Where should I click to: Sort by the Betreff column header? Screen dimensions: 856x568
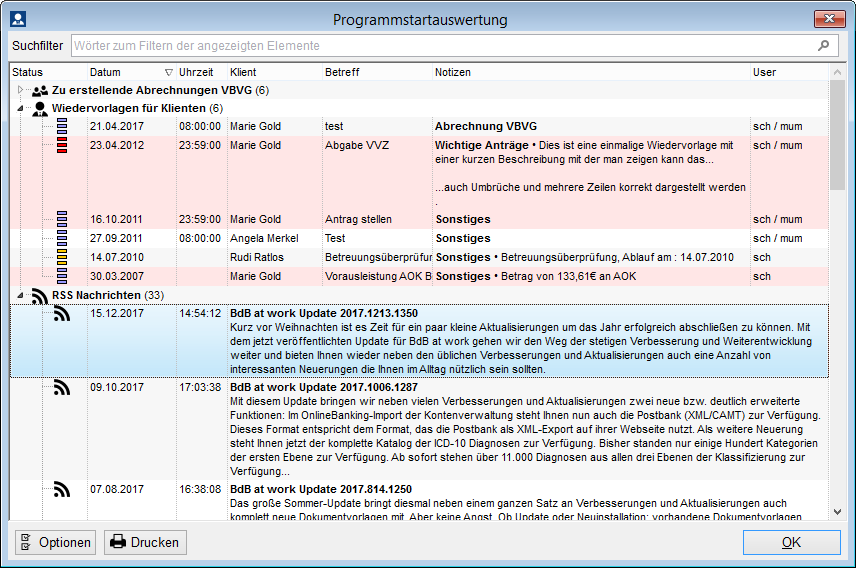click(377, 72)
